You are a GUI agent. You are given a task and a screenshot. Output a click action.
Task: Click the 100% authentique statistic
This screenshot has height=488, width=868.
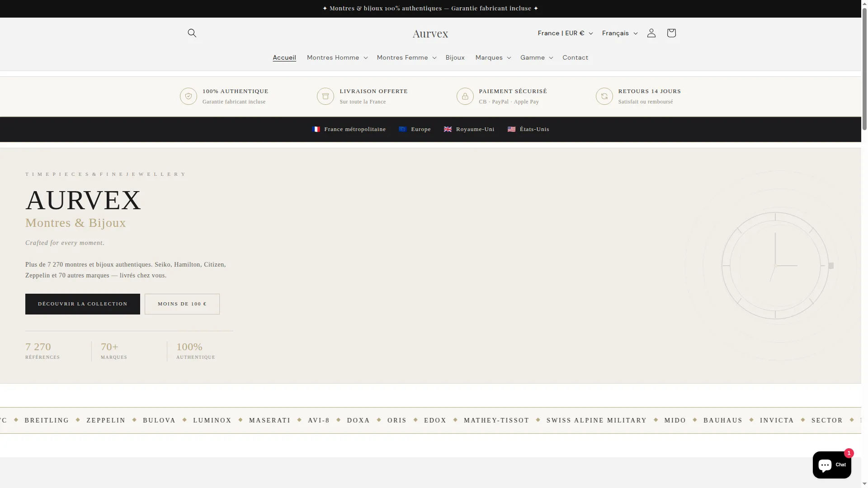click(196, 351)
